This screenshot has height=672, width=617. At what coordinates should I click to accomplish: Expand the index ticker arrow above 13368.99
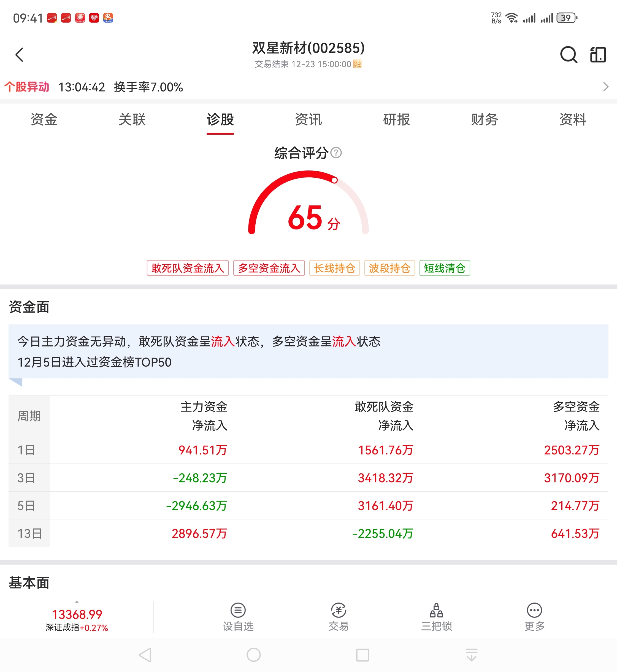click(x=77, y=602)
